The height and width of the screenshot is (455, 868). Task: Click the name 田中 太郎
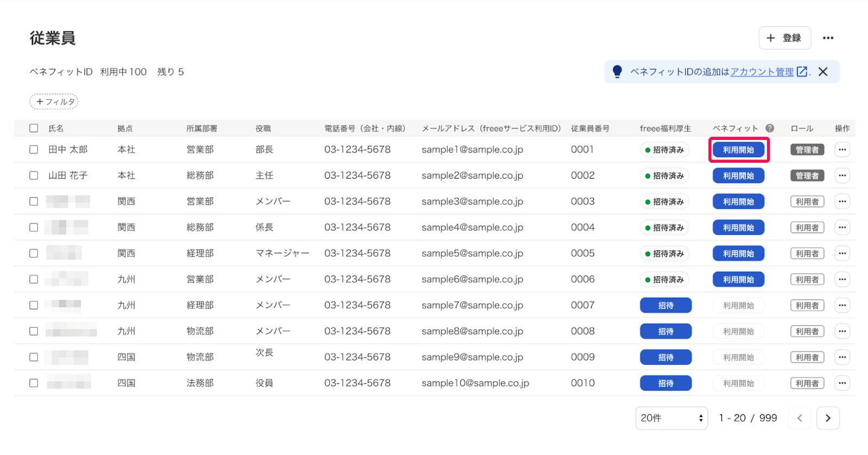[68, 150]
